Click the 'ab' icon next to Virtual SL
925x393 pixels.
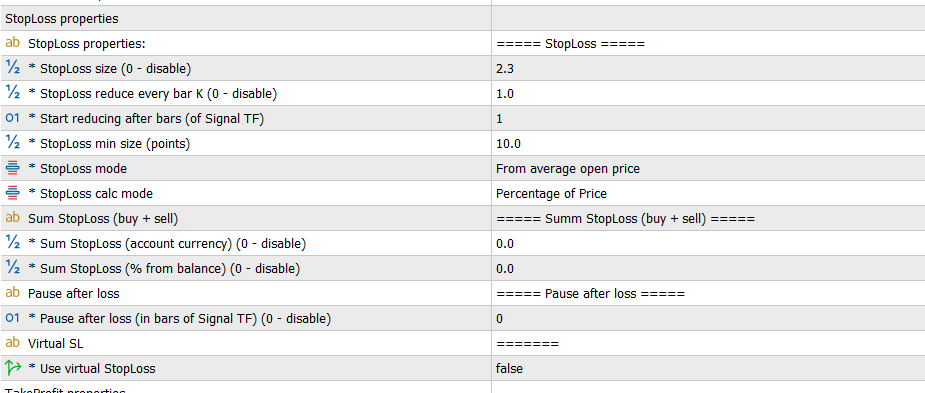[x=12, y=343]
